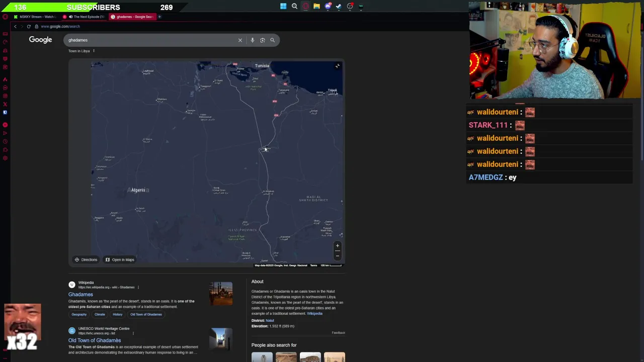Expand the map to fullscreen

(x=338, y=66)
